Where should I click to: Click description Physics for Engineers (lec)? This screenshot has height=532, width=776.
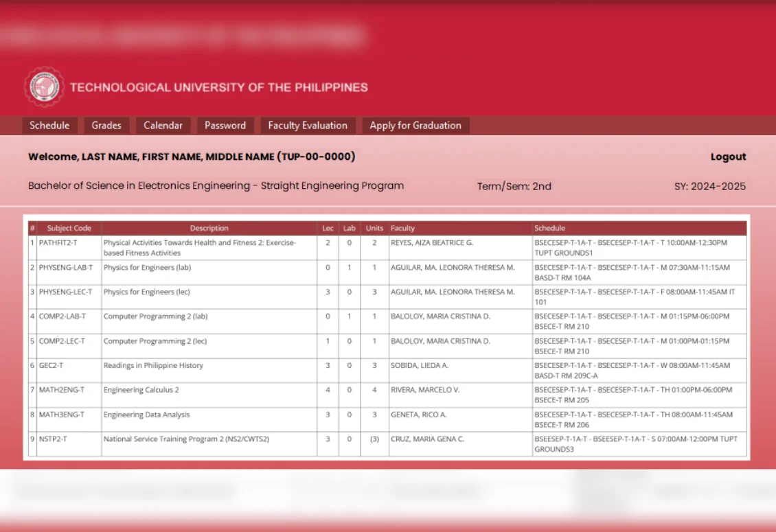tap(146, 292)
